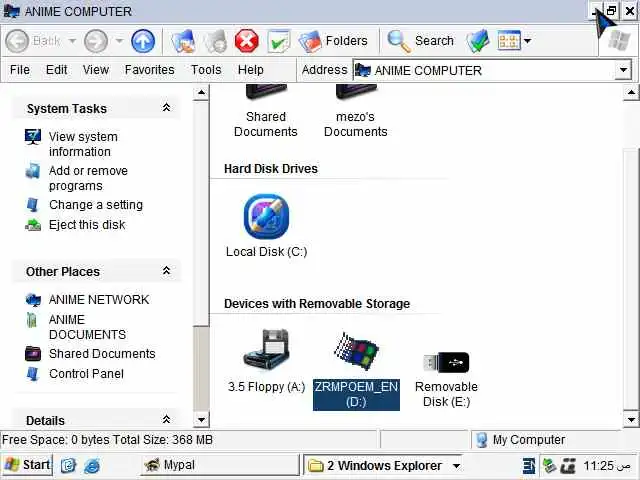Screen dimensions: 640x480
Task: Expand the Address bar dropdown
Action: point(623,70)
